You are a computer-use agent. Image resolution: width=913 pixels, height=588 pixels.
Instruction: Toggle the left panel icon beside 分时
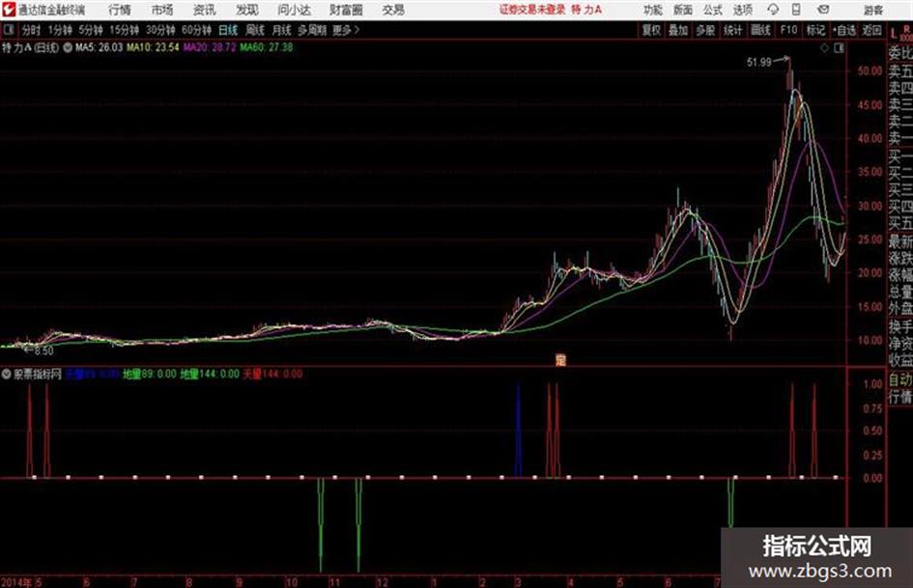click(x=9, y=30)
